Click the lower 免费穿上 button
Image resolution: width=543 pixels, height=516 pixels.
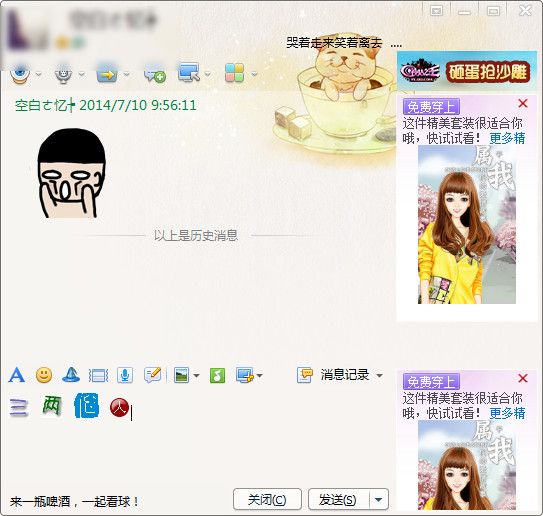tap(431, 382)
